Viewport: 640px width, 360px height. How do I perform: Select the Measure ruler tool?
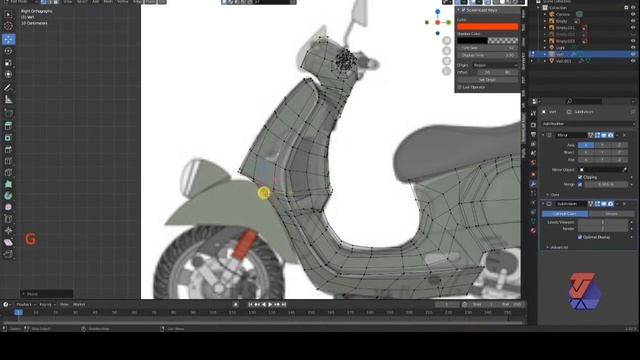[x=8, y=99]
